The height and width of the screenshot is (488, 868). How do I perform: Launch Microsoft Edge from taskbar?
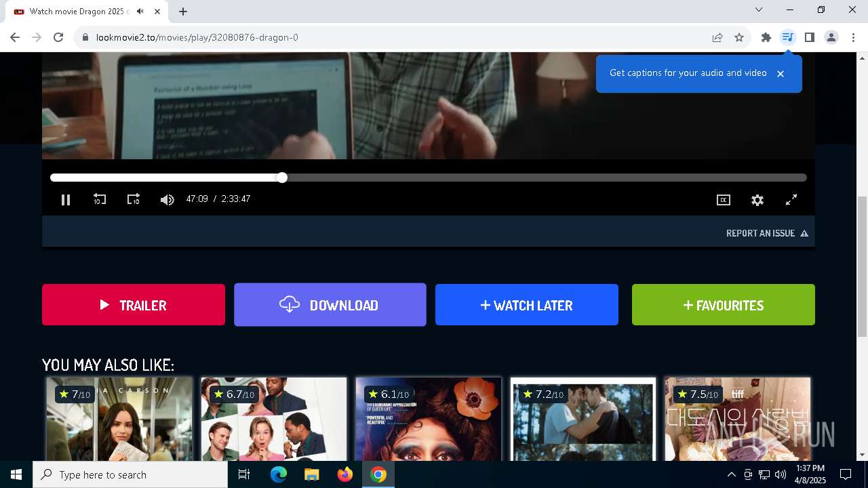279,474
